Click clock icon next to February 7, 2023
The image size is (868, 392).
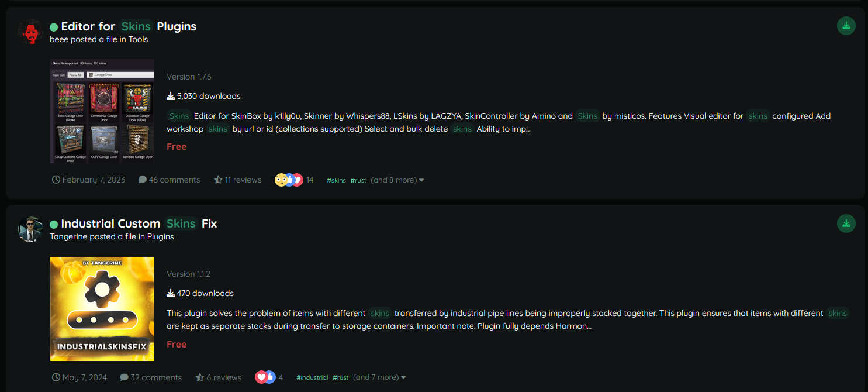[x=56, y=180]
